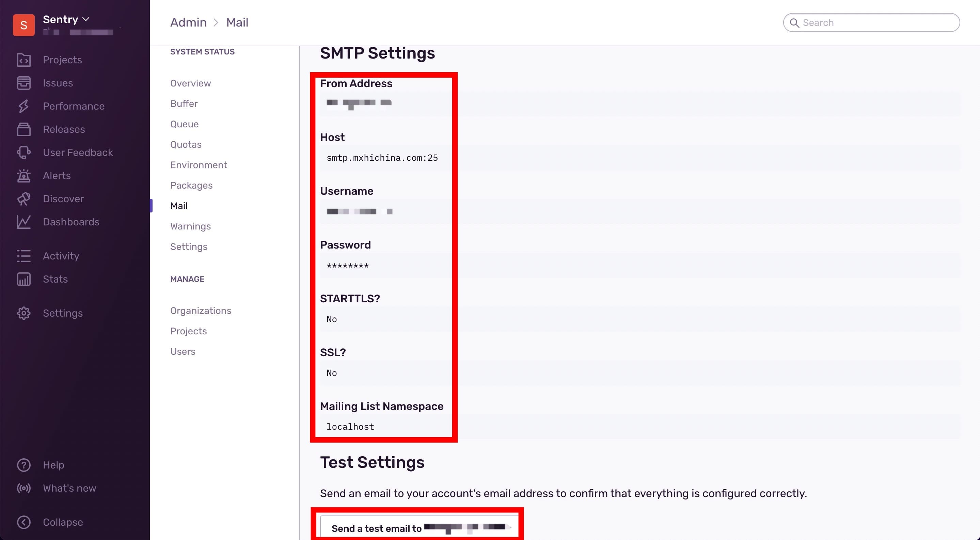
Task: Click the Admin breadcrumb link
Action: click(x=188, y=22)
